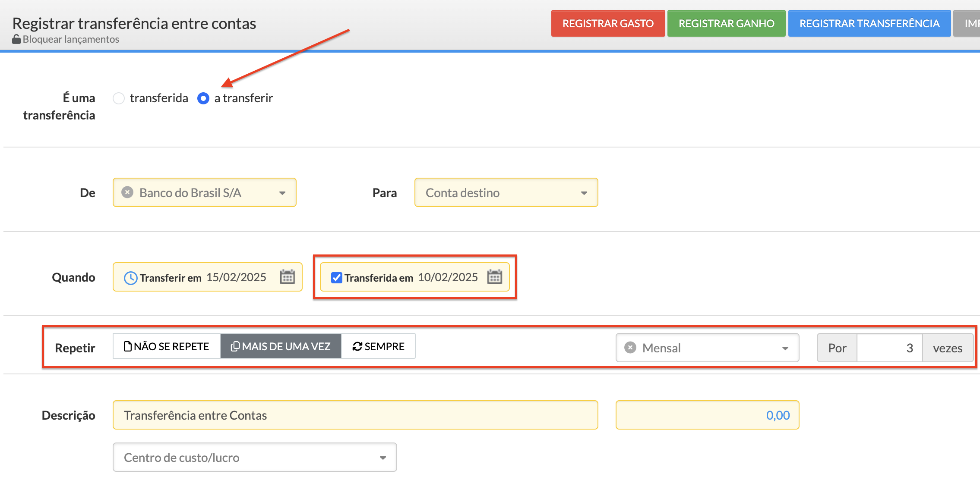Uncheck the Transferida em checkbox
This screenshot has width=980, height=477.
[337, 278]
